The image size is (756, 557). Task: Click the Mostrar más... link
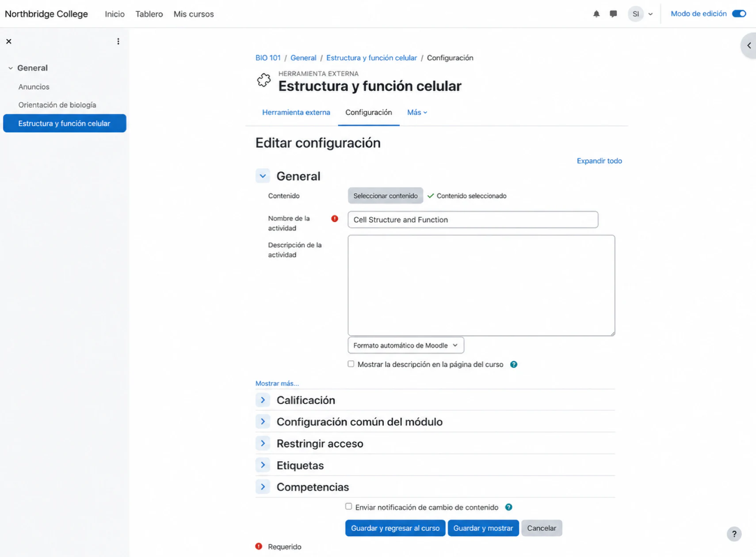pyautogui.click(x=277, y=383)
